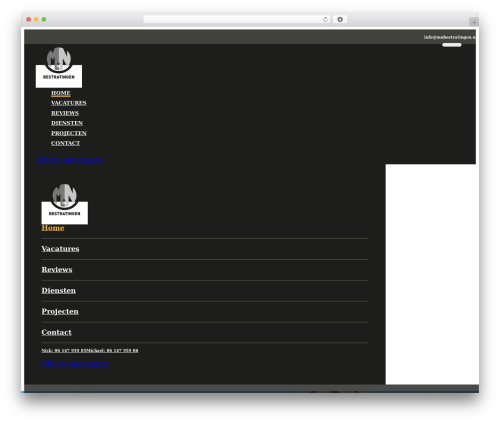Click the lower MN Bestratingen logo above Home

click(x=65, y=204)
